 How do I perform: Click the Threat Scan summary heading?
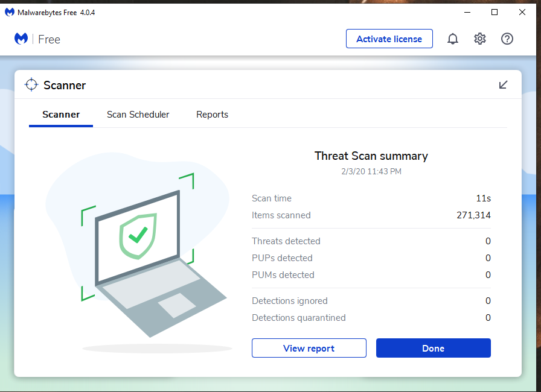coord(371,156)
